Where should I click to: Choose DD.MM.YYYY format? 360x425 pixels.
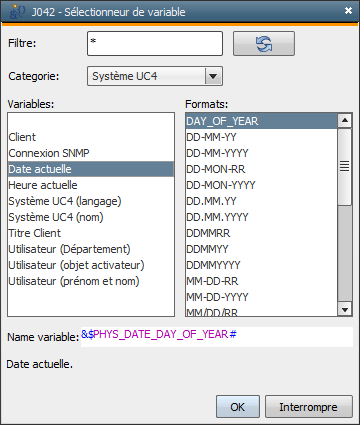(262, 217)
